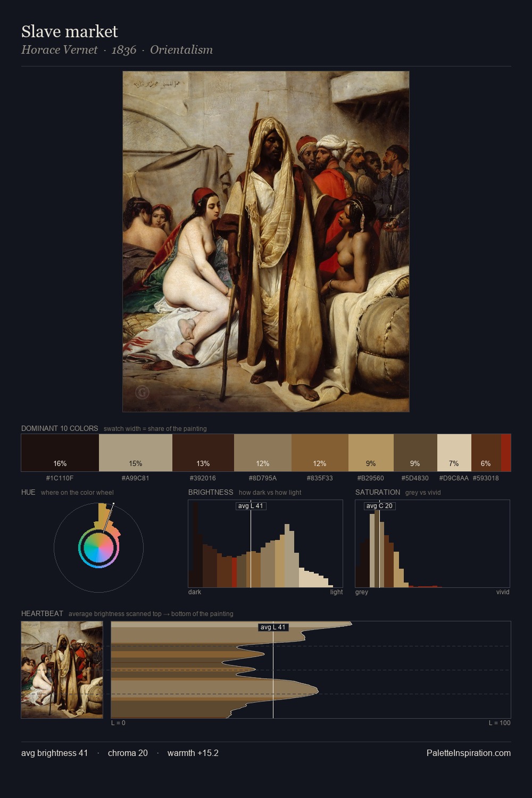The width and height of the screenshot is (532, 798).
Task: Click the hue color wheel center
Action: 98,547
